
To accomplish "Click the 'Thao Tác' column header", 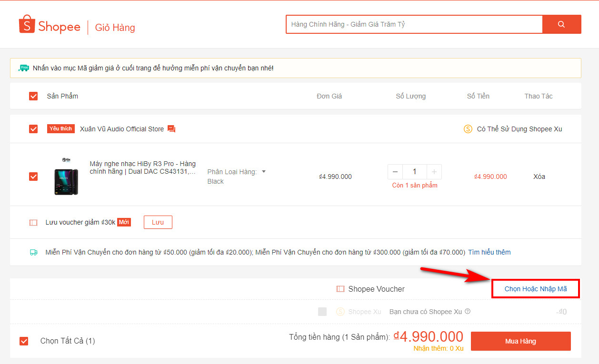I will click(539, 96).
